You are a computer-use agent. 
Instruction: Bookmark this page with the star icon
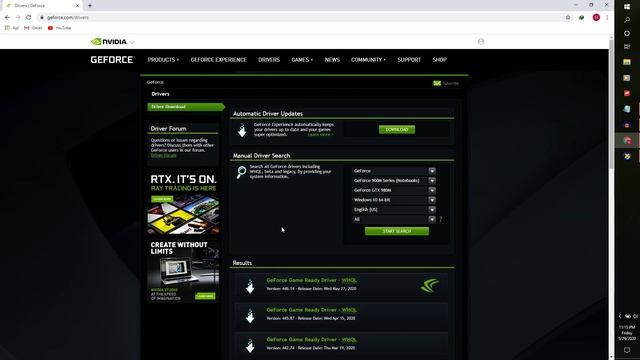[568, 18]
